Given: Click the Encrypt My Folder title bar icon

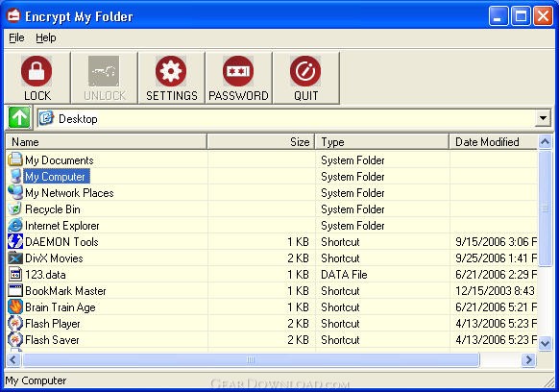Looking at the screenshot, I should pos(13,16).
